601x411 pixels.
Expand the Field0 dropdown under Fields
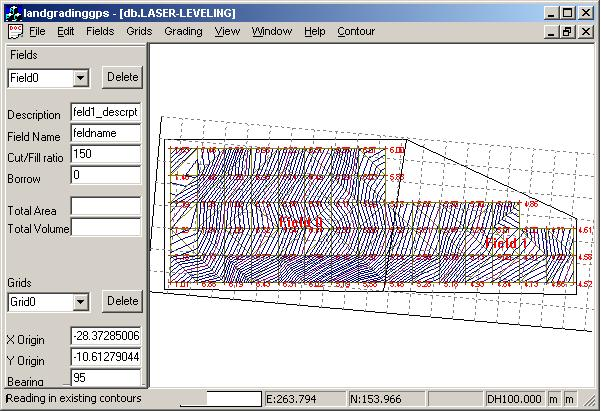click(81, 77)
